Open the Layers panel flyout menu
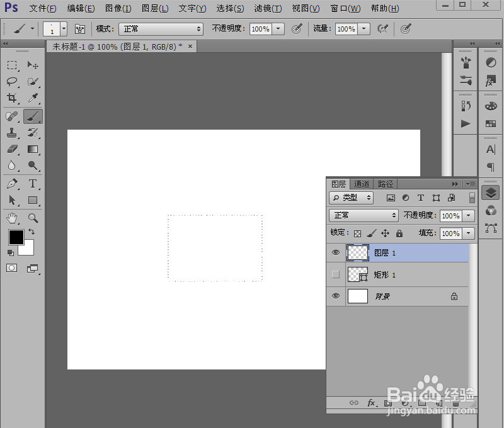504x428 pixels. 471,184
